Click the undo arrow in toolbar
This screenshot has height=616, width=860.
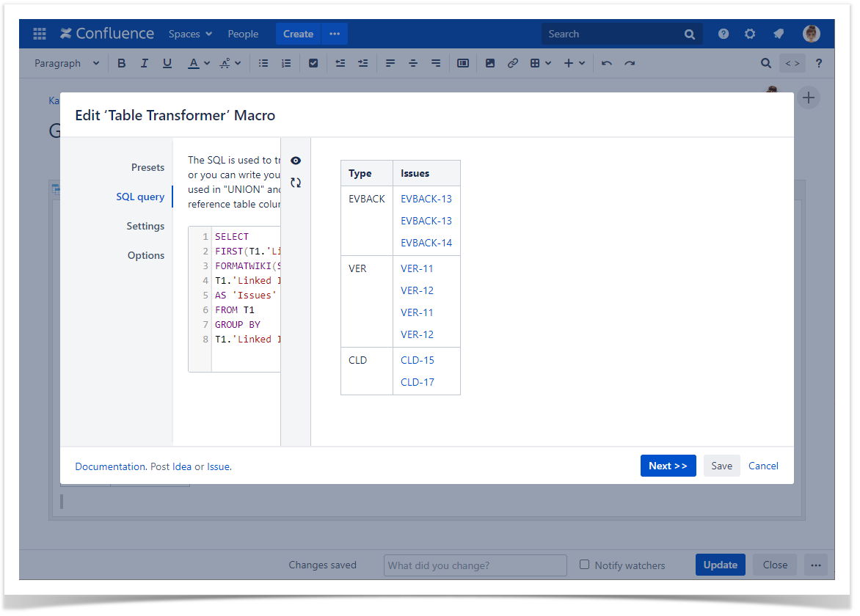click(x=607, y=63)
